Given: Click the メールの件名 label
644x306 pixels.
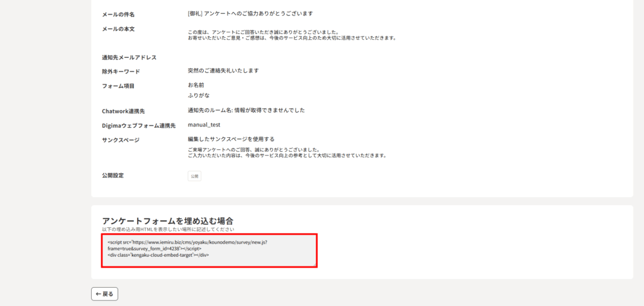Looking at the screenshot, I should (x=118, y=14).
